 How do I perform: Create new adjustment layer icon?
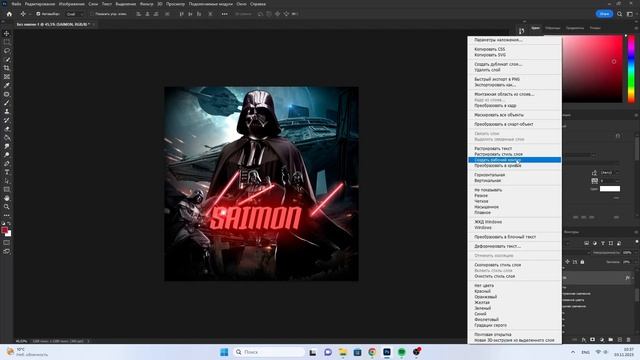click(602, 340)
